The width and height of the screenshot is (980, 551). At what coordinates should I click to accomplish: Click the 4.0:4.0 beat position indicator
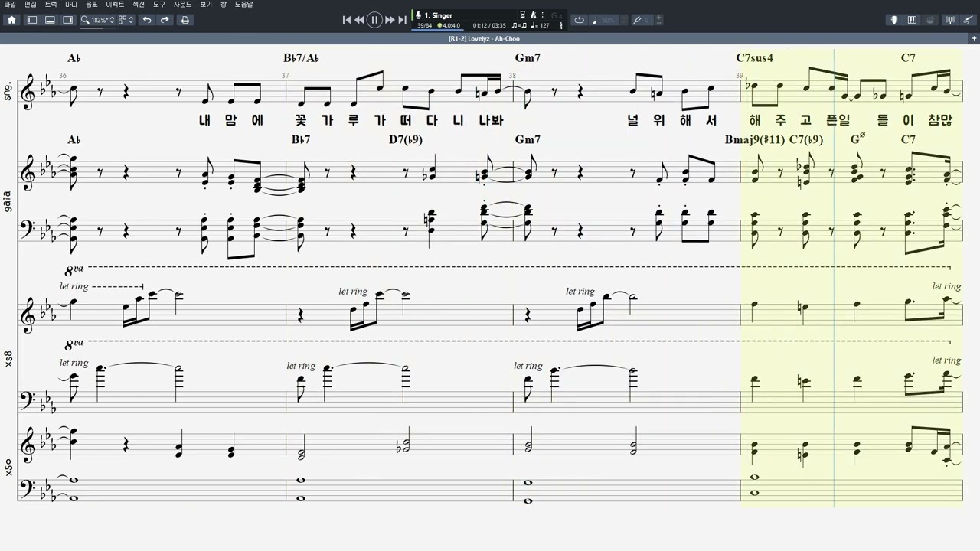point(449,25)
